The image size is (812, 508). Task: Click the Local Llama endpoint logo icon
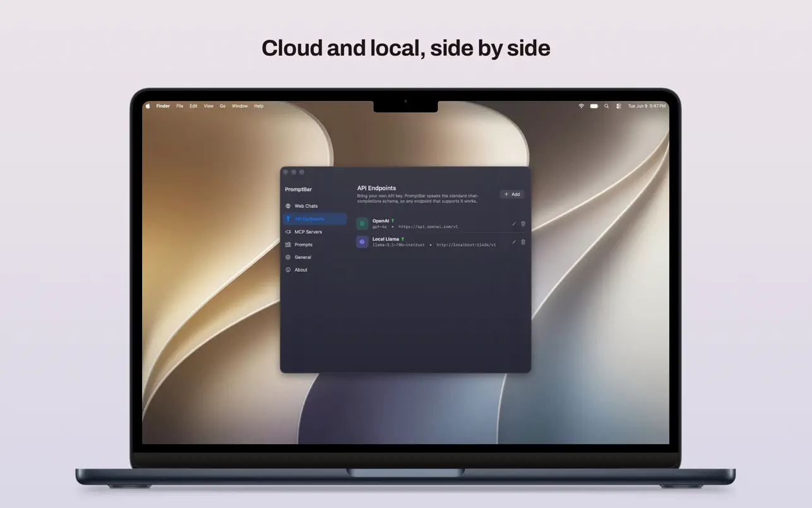point(362,242)
